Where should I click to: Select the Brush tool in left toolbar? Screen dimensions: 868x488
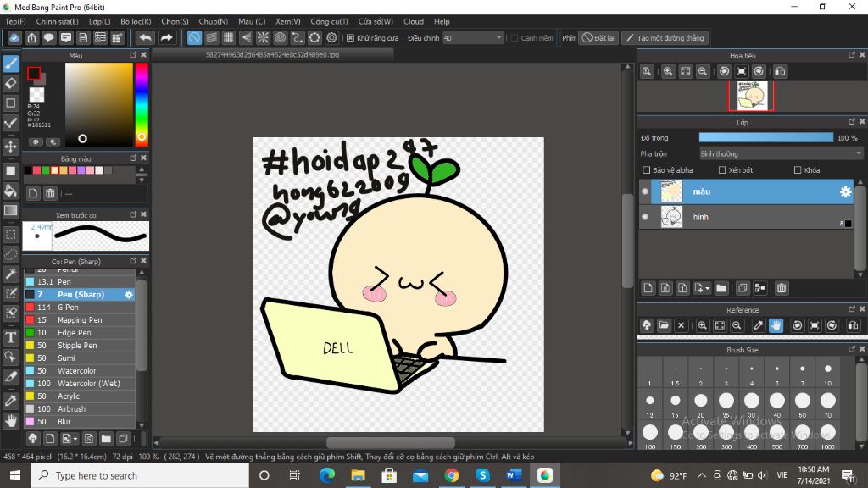point(10,64)
